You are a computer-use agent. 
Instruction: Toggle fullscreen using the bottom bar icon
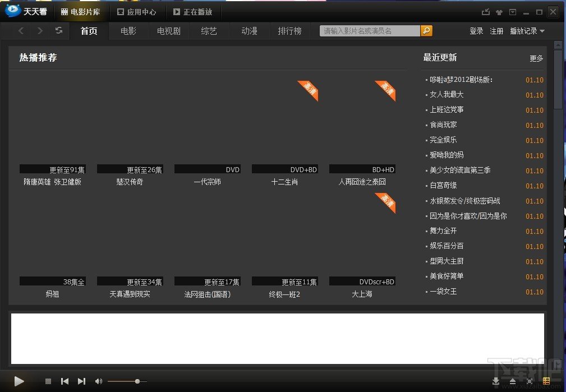(530, 381)
